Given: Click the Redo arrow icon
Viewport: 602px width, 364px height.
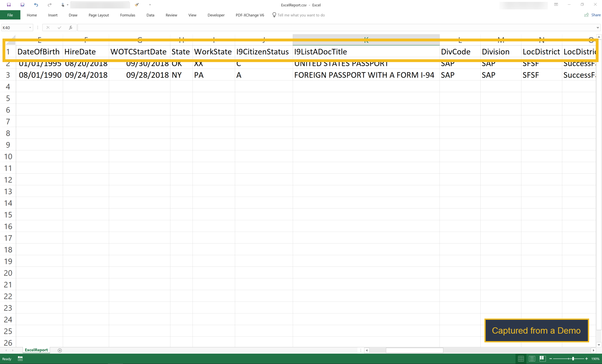Looking at the screenshot, I should [x=50, y=5].
